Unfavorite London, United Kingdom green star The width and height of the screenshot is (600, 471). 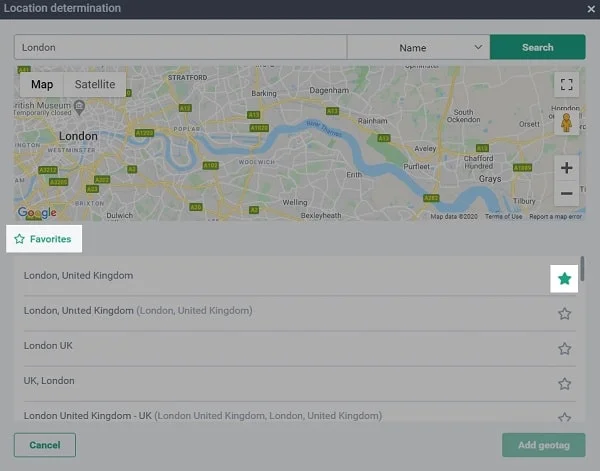(564, 278)
